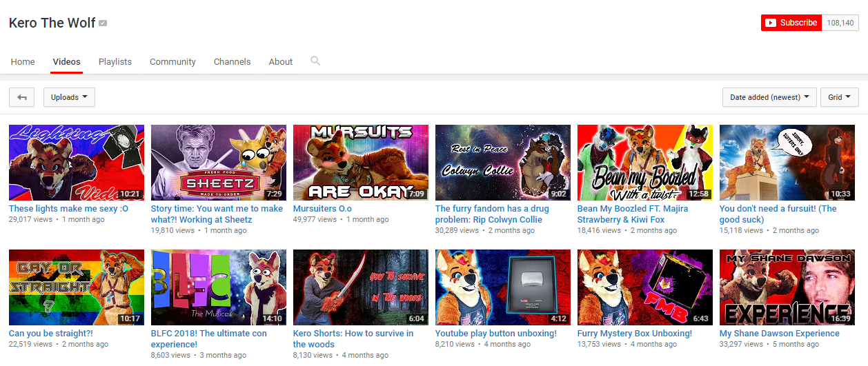The image size is (868, 366).
Task: Click the 16:39 duration badge
Action: (x=841, y=319)
